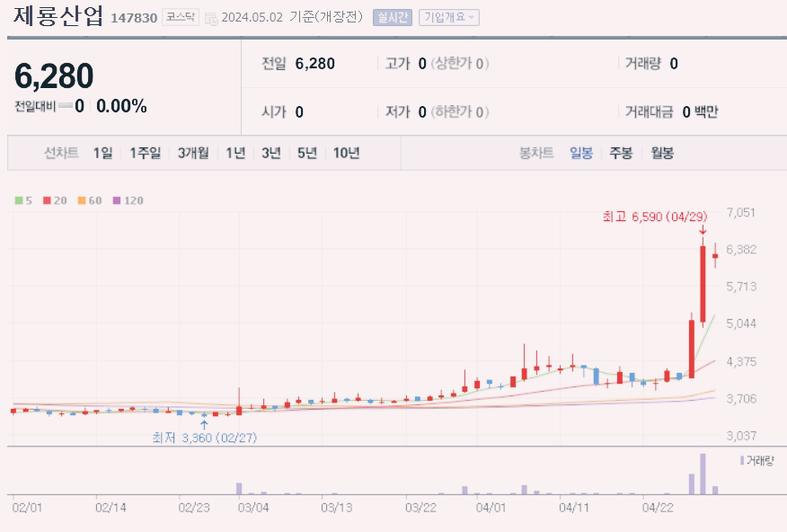This screenshot has width=787, height=532.
Task: Click the 03/13 date axis label
Action: 336,508
